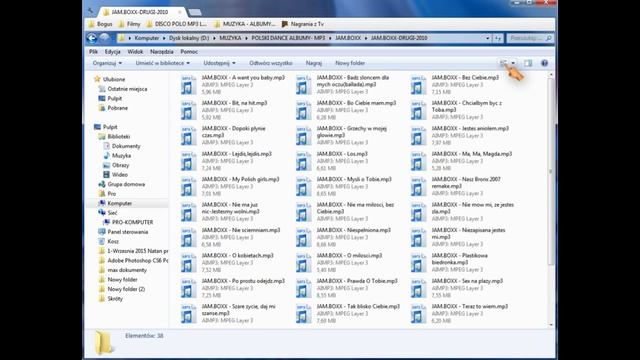Image resolution: width=640 pixels, height=360 pixels.
Task: Open view options dropdown arrow
Action: [513, 63]
